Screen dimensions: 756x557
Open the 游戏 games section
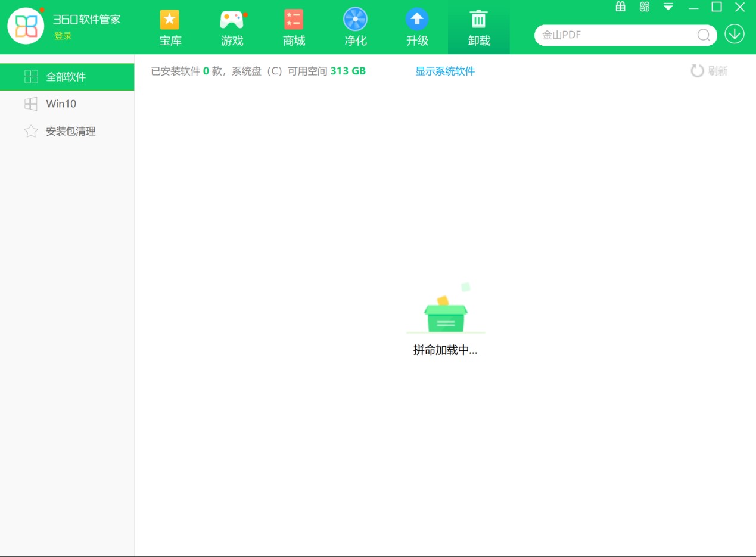(232, 27)
